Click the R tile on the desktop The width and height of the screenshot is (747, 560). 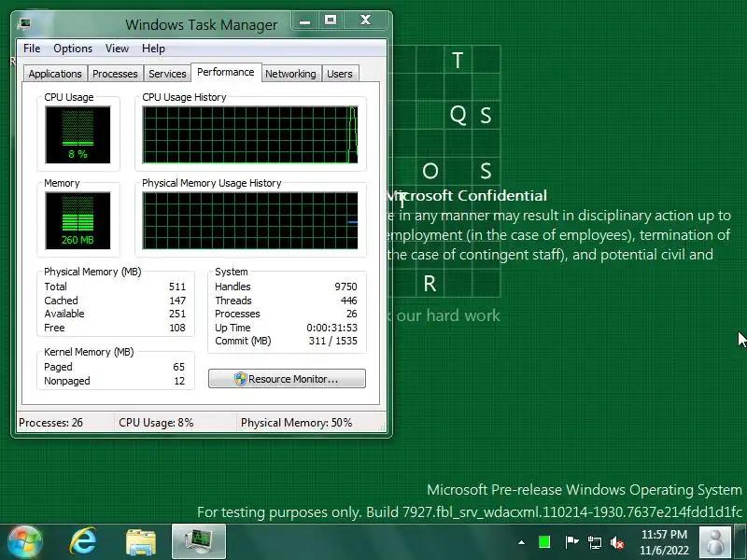(x=430, y=284)
